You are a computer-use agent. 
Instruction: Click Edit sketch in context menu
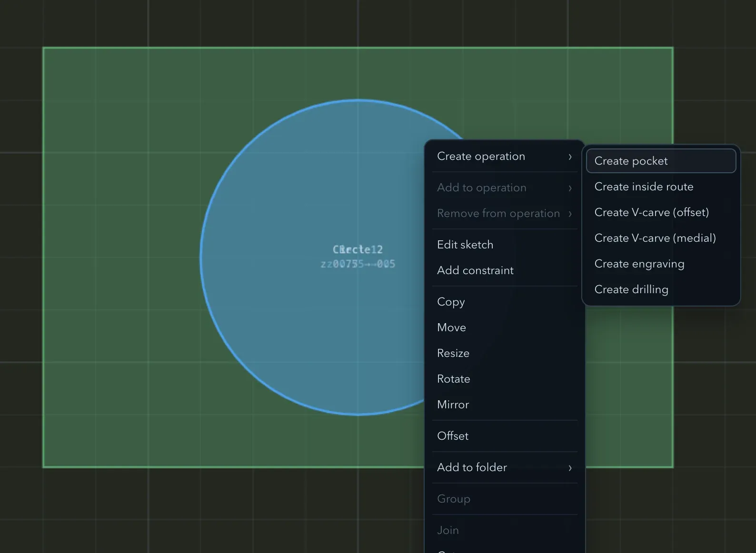click(505, 245)
